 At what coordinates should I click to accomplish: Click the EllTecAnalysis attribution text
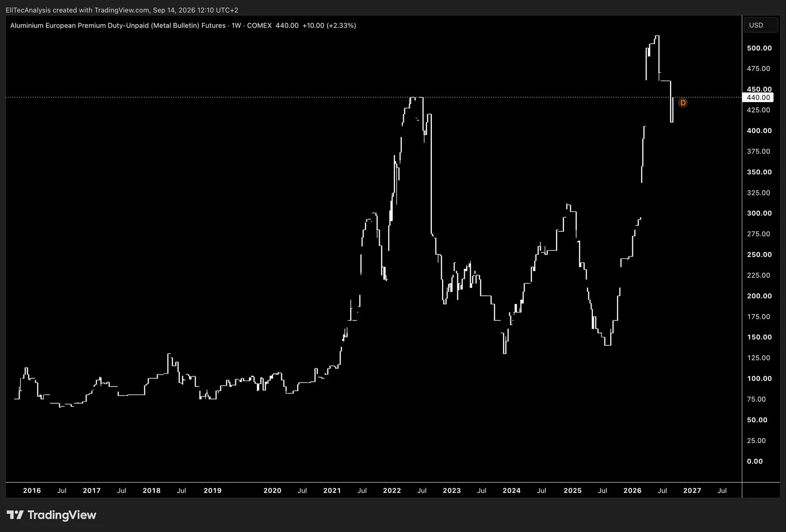pyautogui.click(x=28, y=10)
